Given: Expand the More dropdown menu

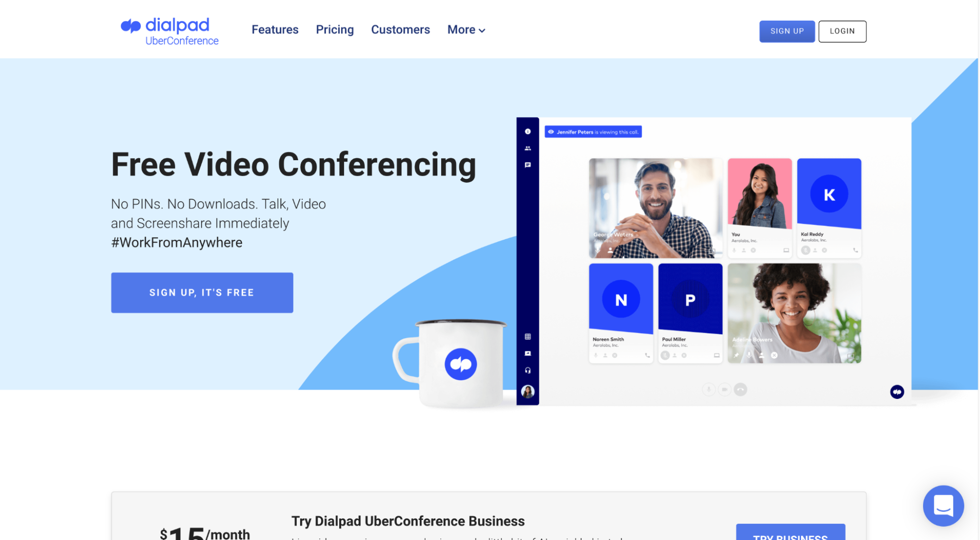Looking at the screenshot, I should click(466, 30).
